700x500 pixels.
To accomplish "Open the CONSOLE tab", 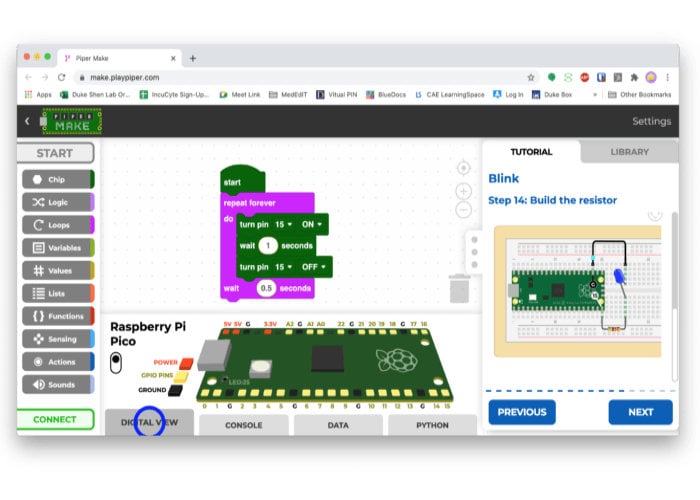I will (244, 425).
